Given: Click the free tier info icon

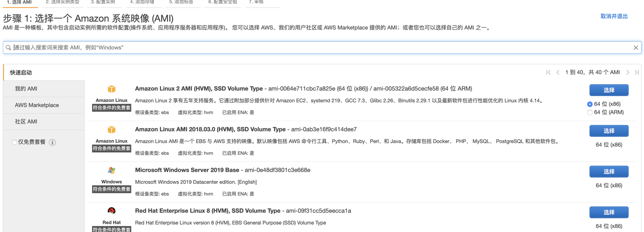Looking at the screenshot, I should click(52, 142).
